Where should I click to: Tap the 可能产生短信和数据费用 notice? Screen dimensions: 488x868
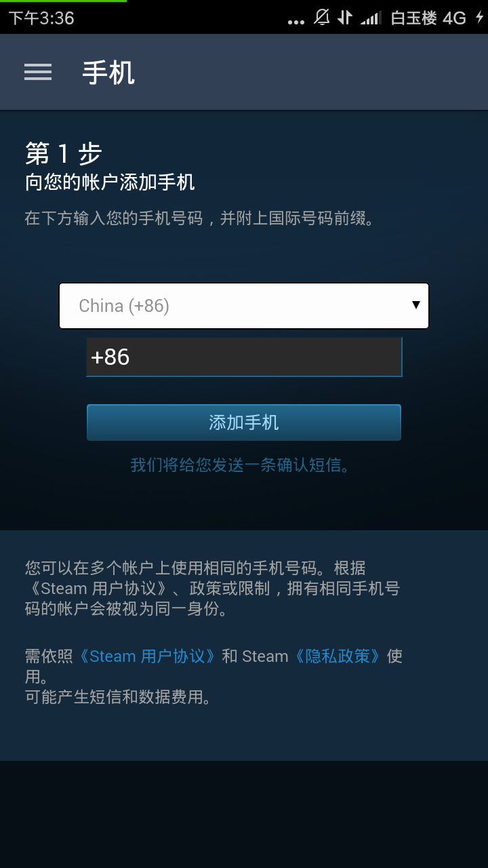coord(118,697)
